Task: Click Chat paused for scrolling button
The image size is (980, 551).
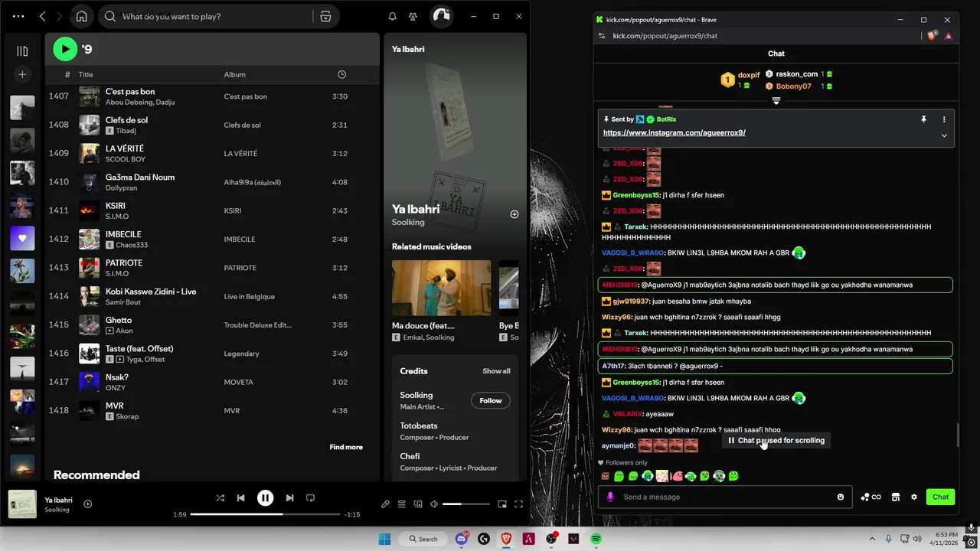Action: pyautogui.click(x=776, y=440)
